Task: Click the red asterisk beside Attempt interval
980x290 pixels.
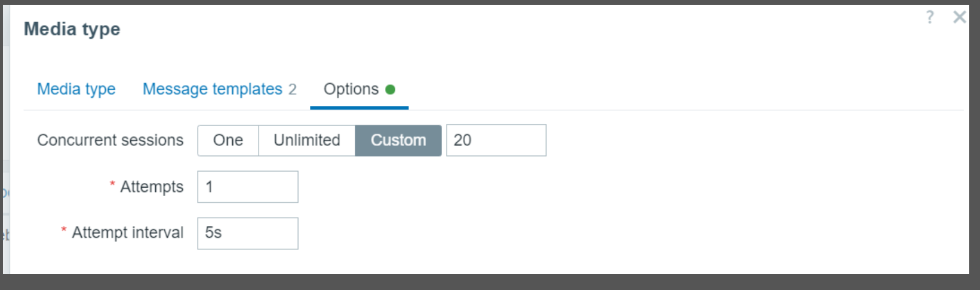Action: (64, 230)
